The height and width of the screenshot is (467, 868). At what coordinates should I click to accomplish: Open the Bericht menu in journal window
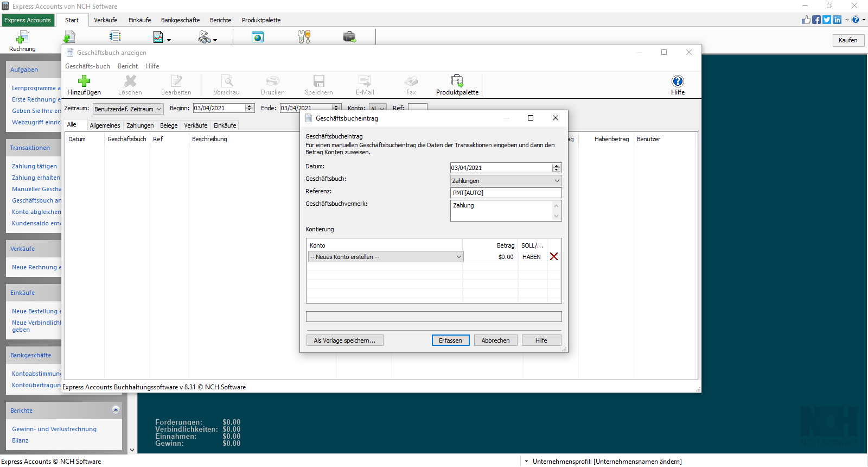pyautogui.click(x=128, y=66)
